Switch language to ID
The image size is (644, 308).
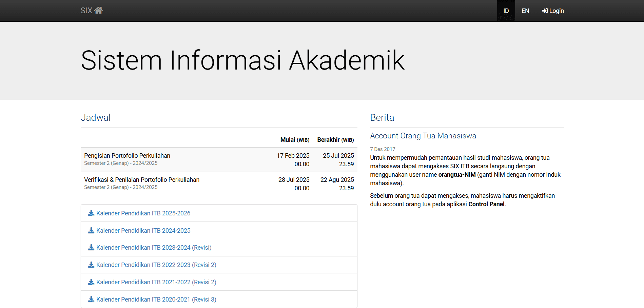pyautogui.click(x=506, y=11)
